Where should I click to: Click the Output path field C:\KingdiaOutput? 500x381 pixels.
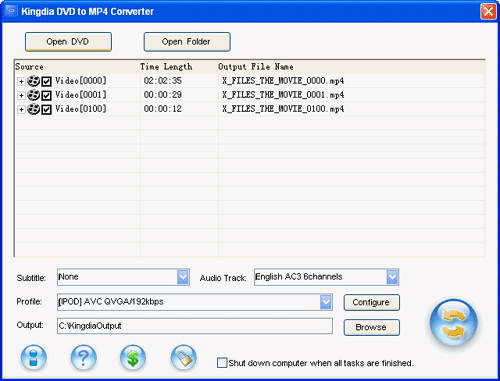tap(195, 326)
